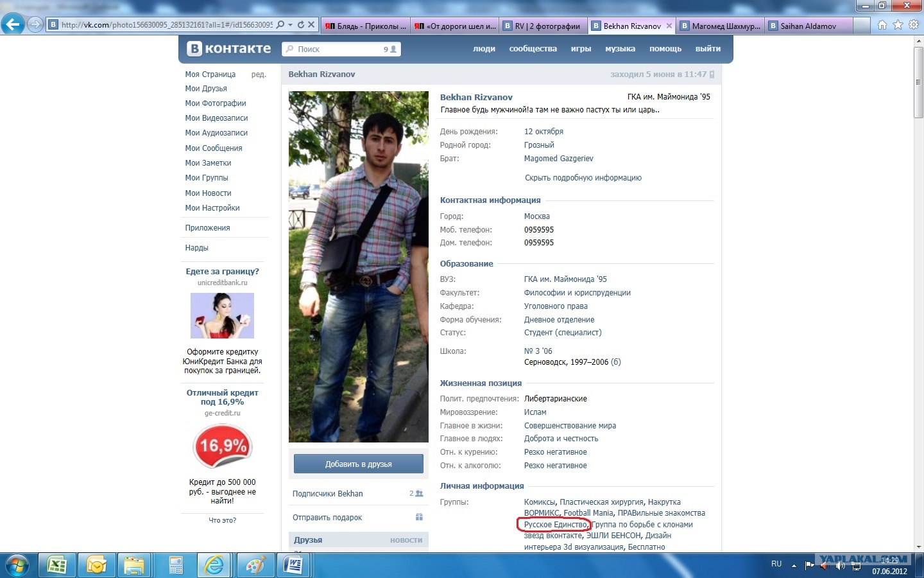This screenshot has height=578, width=924.
Task: Open 'Мои Настройки' in sidebar
Action: tap(212, 208)
